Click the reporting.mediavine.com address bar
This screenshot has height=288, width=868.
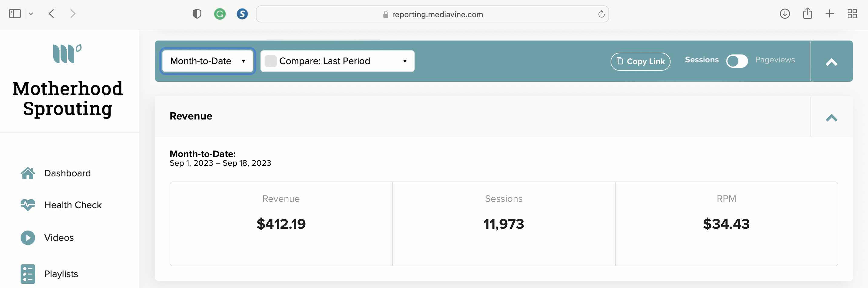coord(432,14)
